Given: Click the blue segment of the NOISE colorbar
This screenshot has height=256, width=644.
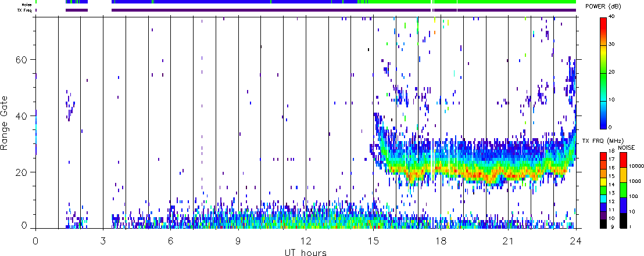Looking at the screenshot, I should coord(623,205).
